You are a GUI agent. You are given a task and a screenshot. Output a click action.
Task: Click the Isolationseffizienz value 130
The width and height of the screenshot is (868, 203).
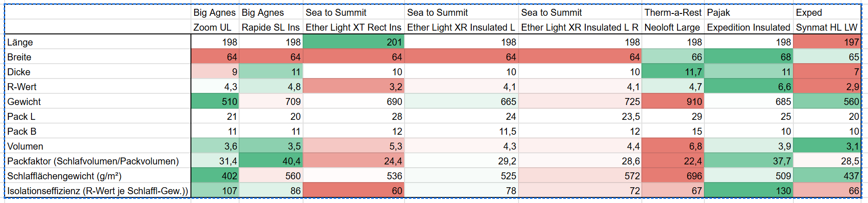(748, 190)
